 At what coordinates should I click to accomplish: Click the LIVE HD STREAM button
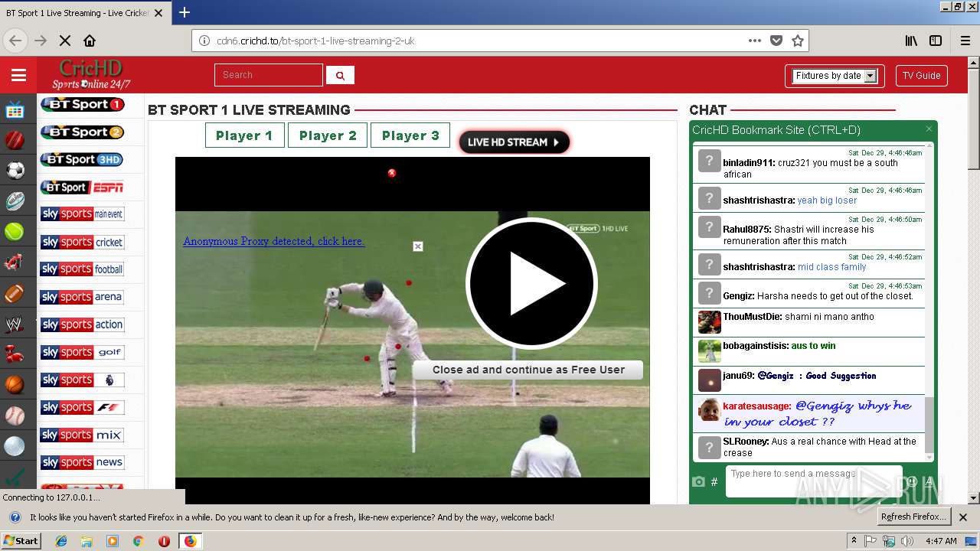coord(514,142)
